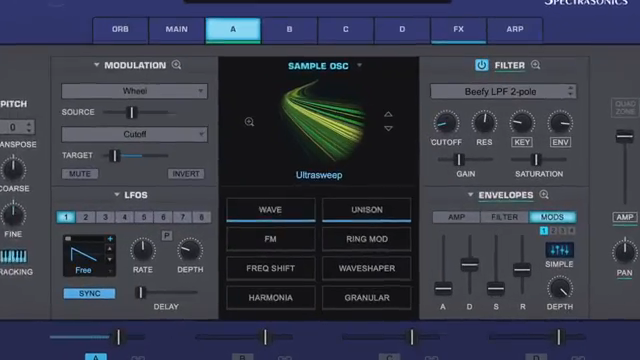Switch to the FX tab
This screenshot has width=640, height=360.
point(458,29)
